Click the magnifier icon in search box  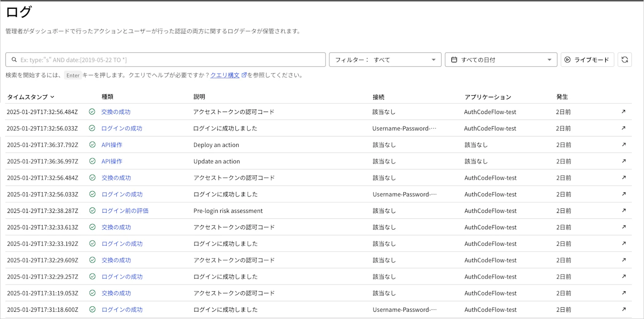tap(14, 60)
